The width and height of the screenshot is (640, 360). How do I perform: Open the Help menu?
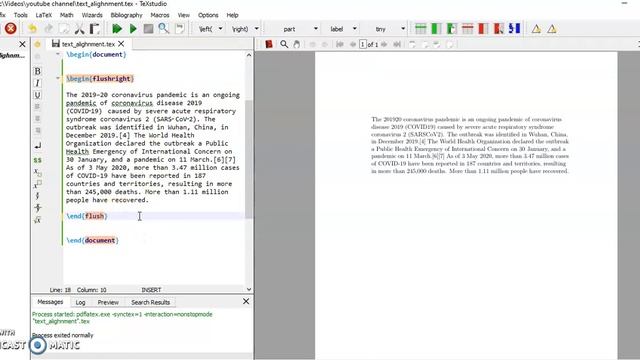click(232, 15)
